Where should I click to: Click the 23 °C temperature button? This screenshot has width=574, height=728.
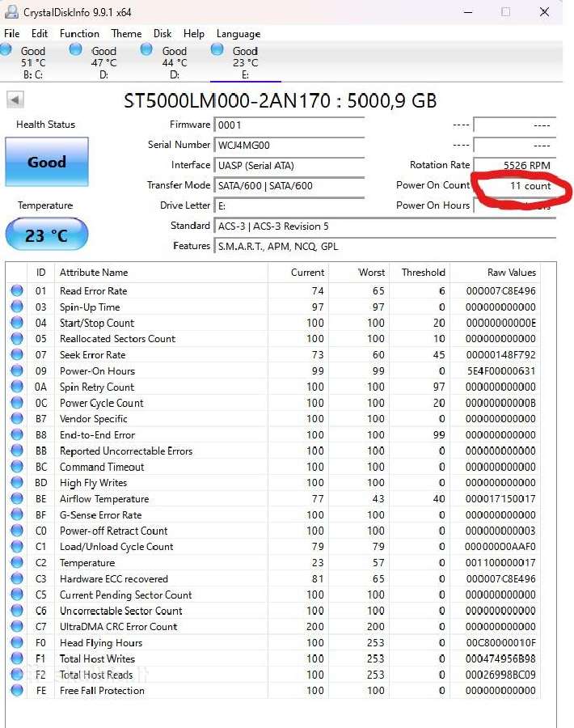(46, 235)
